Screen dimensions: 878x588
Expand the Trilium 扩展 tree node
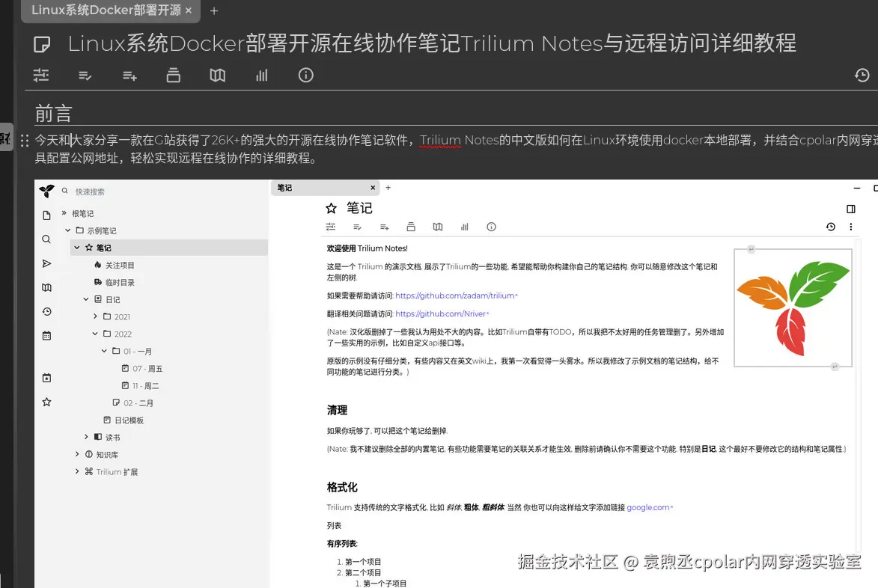(x=77, y=471)
